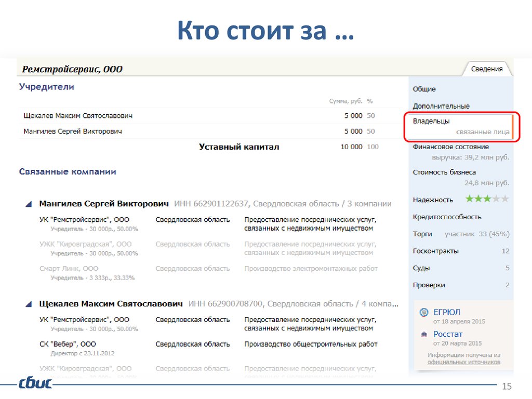Open founder Щекалев Максим Святославович row
Screen dimensions: 532x399
(78, 116)
